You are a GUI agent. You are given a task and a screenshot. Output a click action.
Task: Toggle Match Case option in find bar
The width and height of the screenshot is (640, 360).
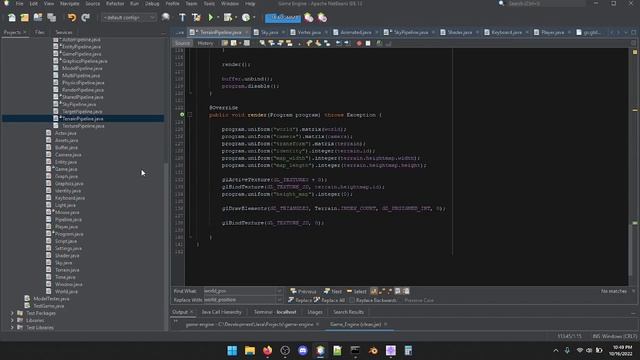click(x=373, y=291)
